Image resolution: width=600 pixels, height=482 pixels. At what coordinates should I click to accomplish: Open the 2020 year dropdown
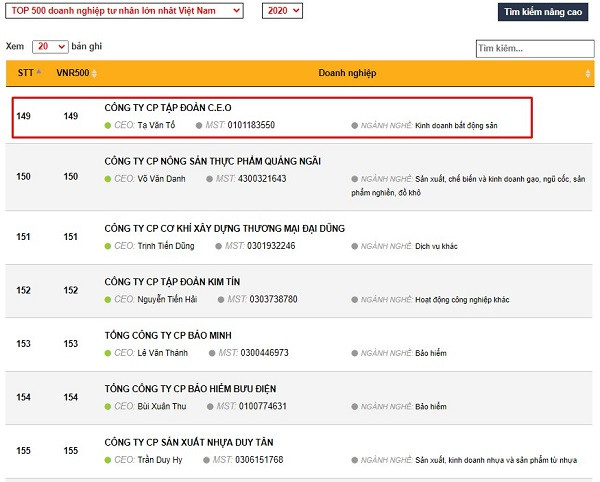click(282, 11)
